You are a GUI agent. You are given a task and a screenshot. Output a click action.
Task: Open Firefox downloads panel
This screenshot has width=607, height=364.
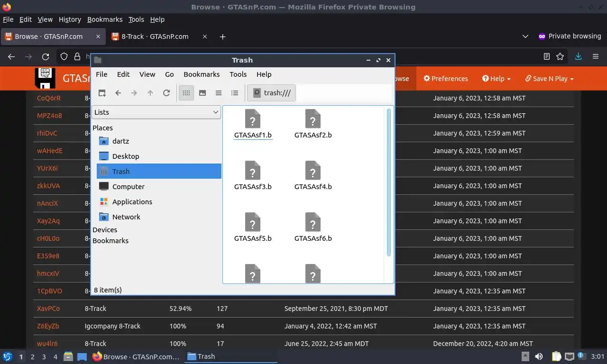click(578, 56)
